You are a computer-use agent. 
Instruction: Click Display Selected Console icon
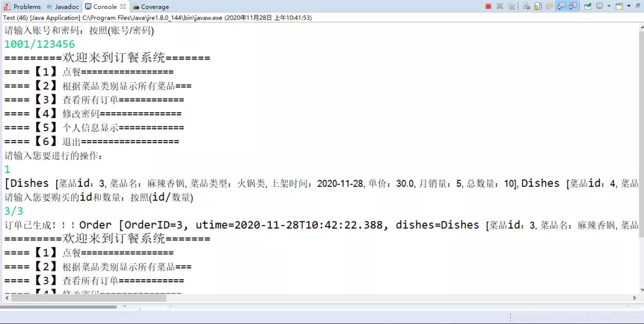(x=600, y=6)
